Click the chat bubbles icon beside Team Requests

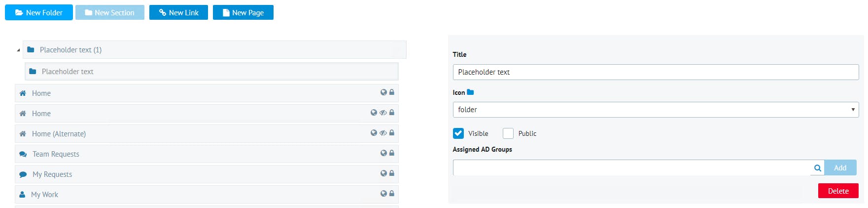tap(23, 154)
